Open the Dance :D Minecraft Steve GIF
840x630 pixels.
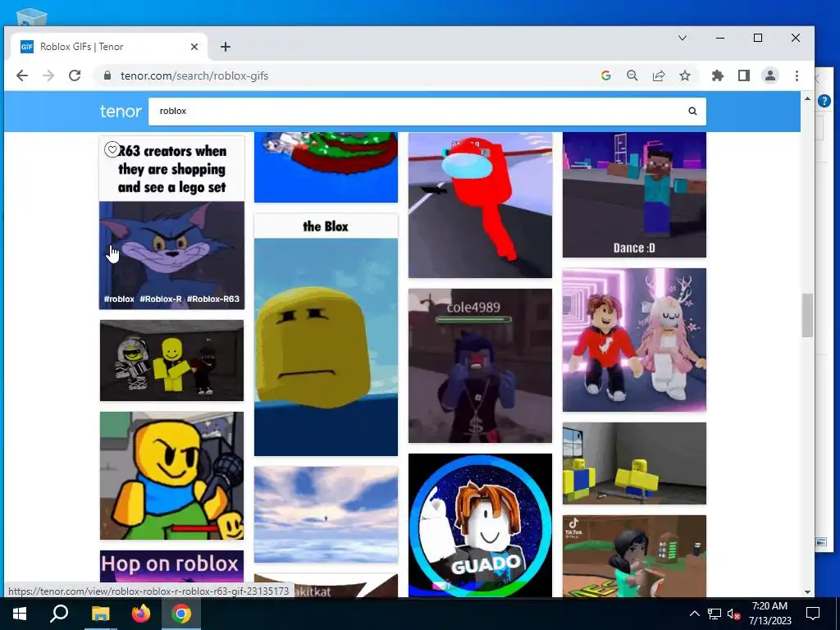click(x=634, y=194)
